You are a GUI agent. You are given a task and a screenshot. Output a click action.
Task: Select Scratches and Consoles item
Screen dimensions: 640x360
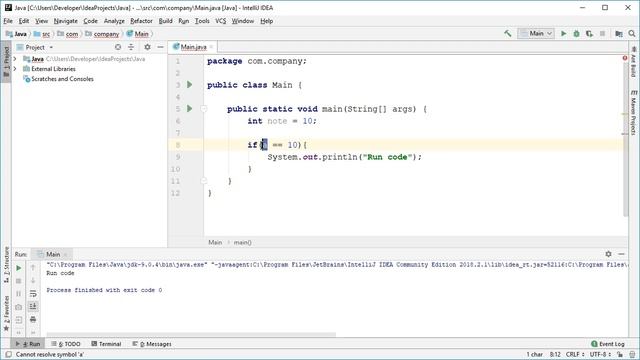pyautogui.click(x=62, y=79)
